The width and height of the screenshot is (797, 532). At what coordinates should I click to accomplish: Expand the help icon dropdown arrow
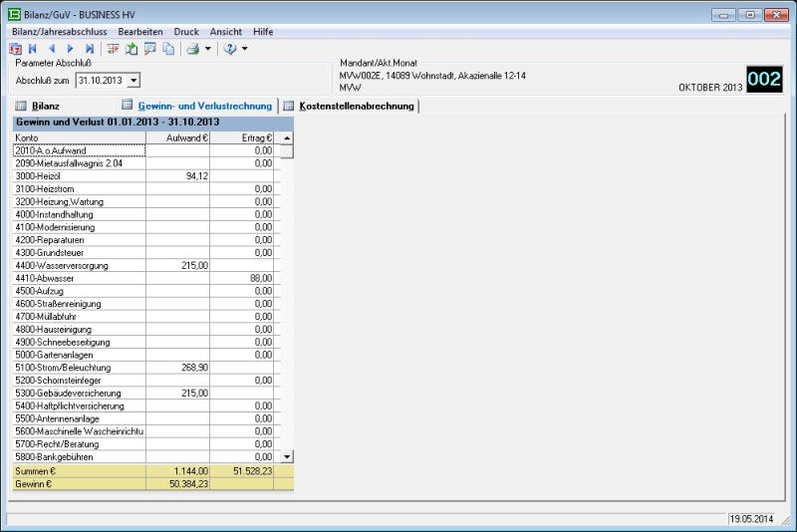click(x=244, y=48)
